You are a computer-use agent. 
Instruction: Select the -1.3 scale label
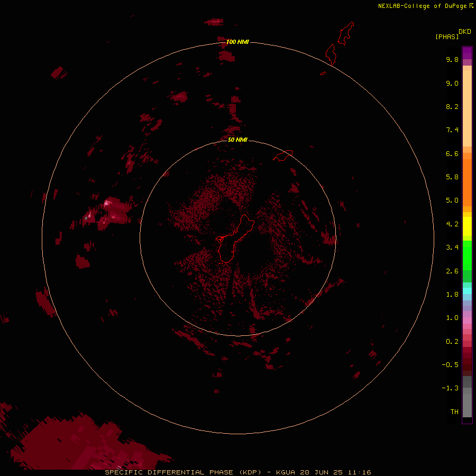click(x=450, y=388)
